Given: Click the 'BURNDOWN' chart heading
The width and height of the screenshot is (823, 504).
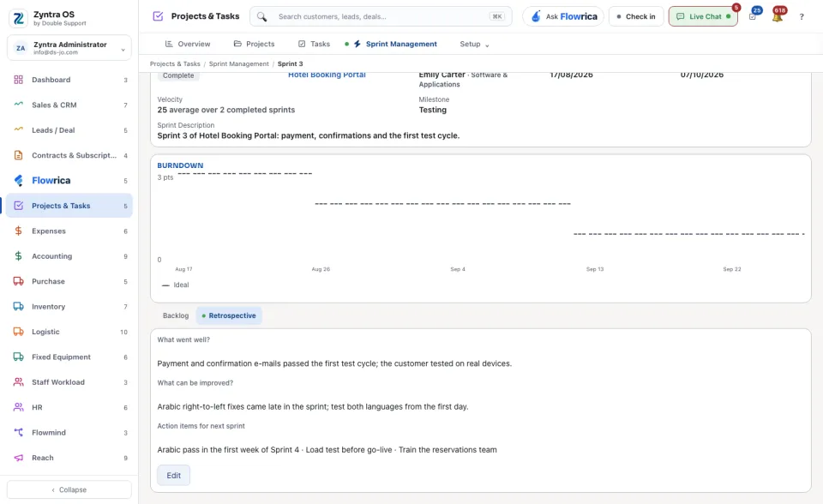Looking at the screenshot, I should (180, 165).
